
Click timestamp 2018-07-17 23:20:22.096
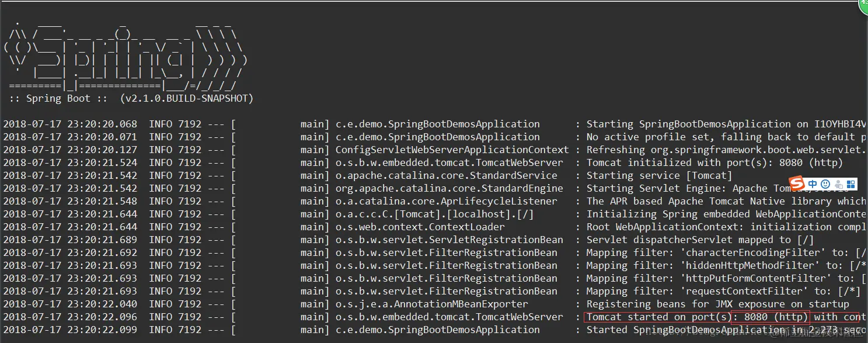point(70,317)
